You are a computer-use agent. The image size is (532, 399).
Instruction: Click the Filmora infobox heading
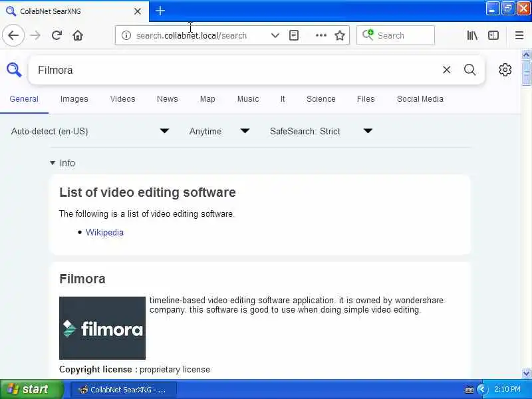(x=82, y=279)
